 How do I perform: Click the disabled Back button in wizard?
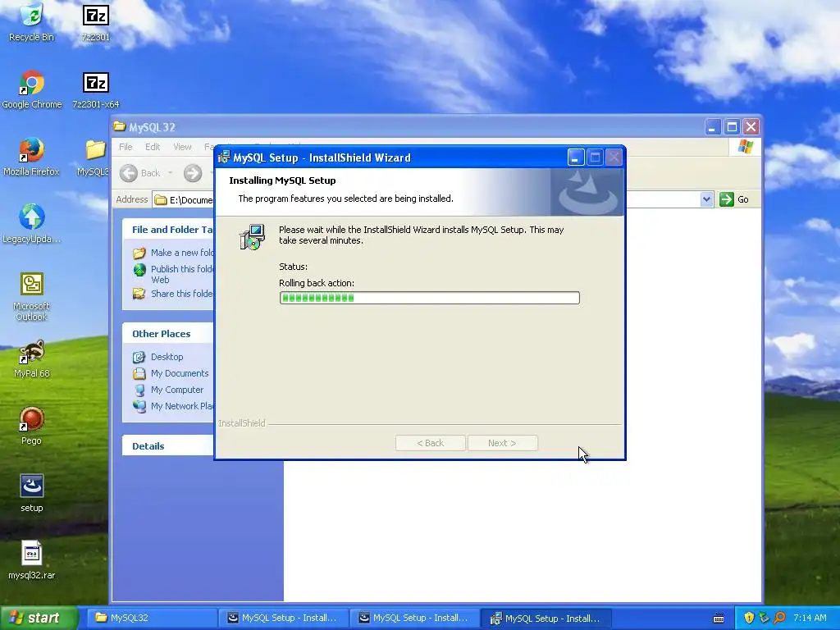tap(430, 443)
